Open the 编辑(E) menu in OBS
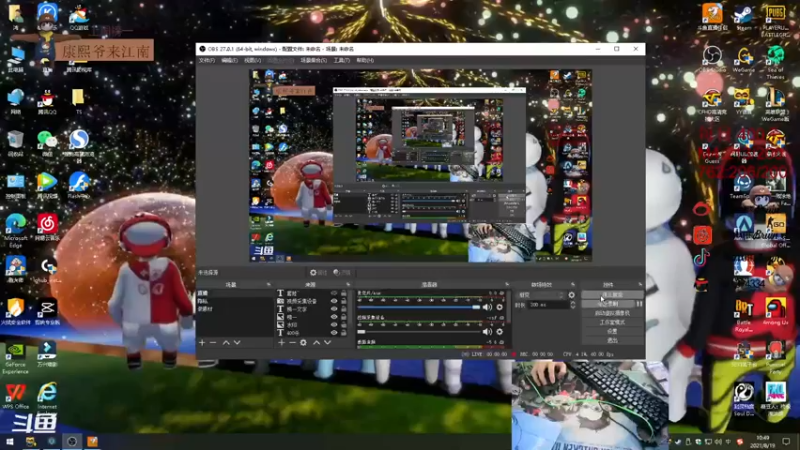 point(229,60)
